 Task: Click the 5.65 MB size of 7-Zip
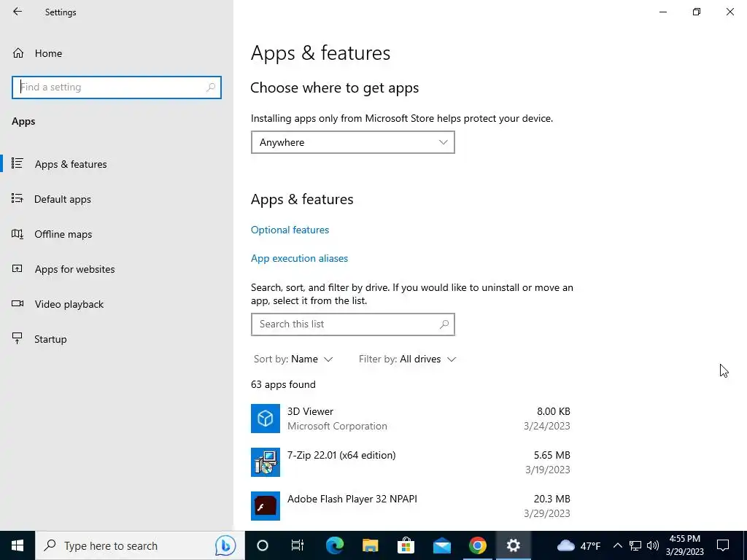[551, 455]
